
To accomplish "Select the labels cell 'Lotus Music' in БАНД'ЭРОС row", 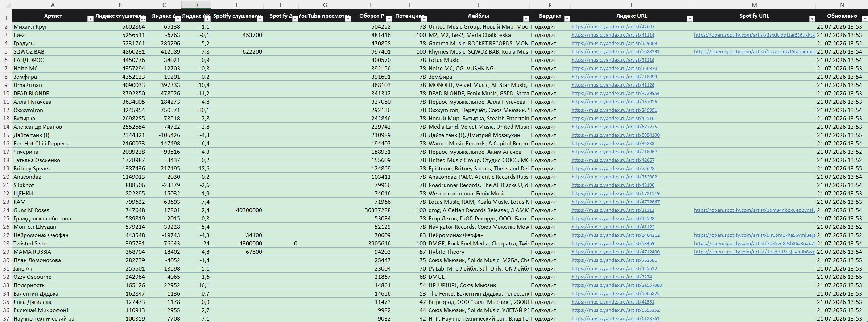I will pyautogui.click(x=478, y=60).
